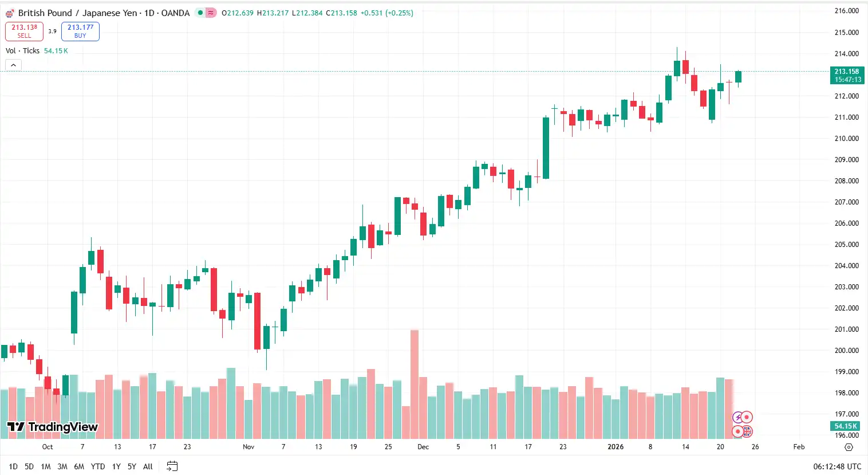Screen dimensions: 868x475
Task: Select the YTD range tab
Action: 97,466
